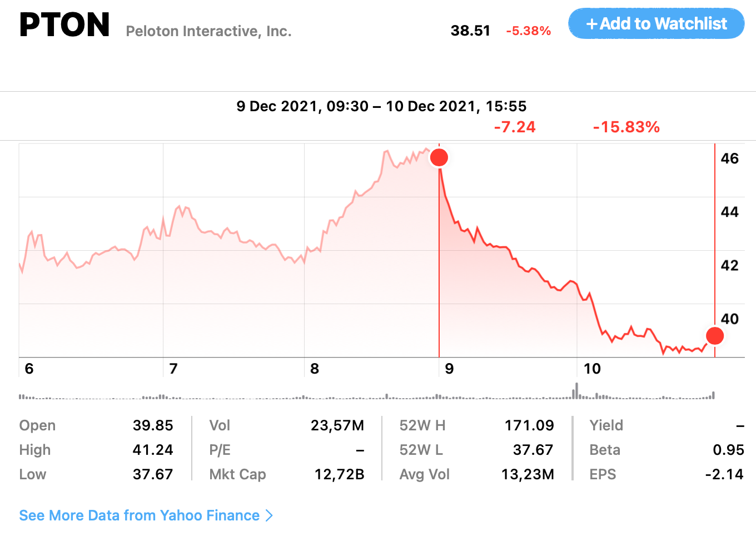This screenshot has width=756, height=536.
Task: Click the Mkt Cap value 12,72B
Action: pyautogui.click(x=339, y=474)
